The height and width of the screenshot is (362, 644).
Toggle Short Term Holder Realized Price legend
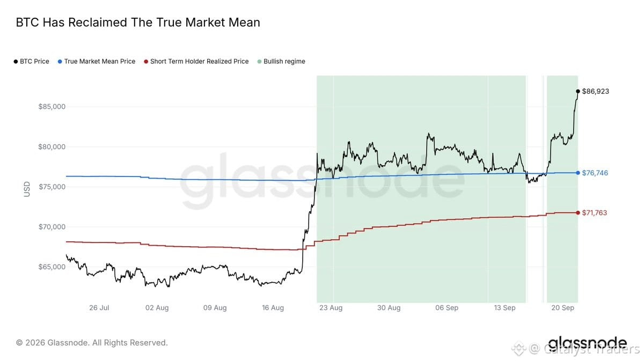coord(196,61)
